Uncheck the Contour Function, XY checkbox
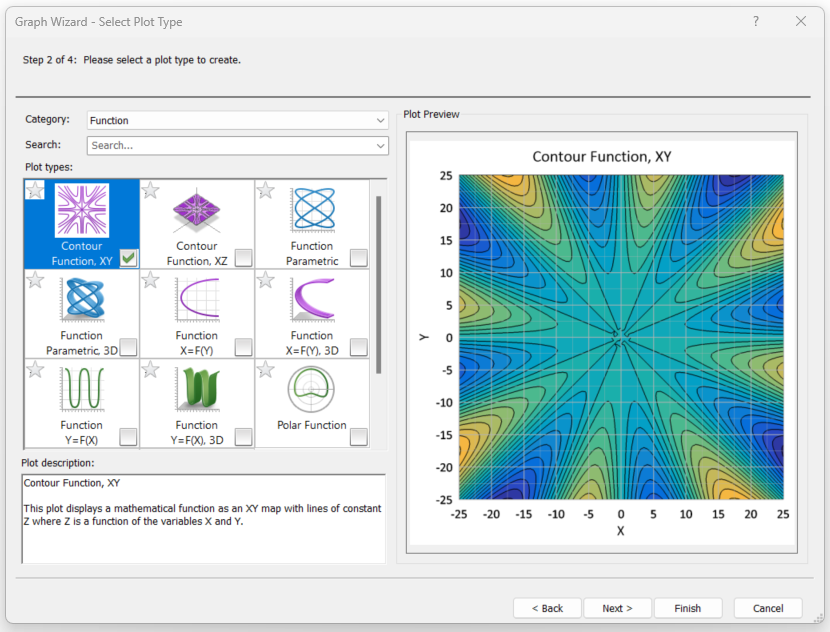Screen dimensions: 830x632 128,258
